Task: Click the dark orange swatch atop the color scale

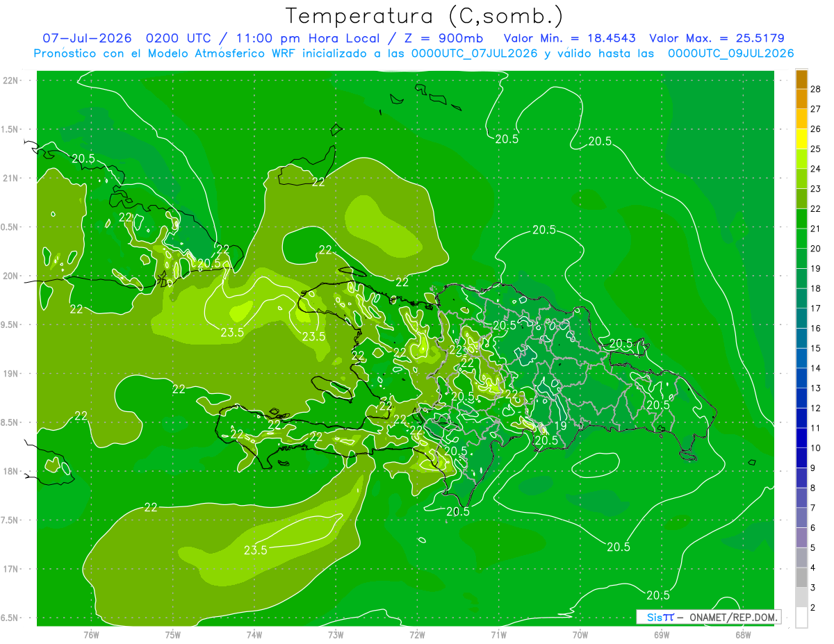Action: coord(801,79)
